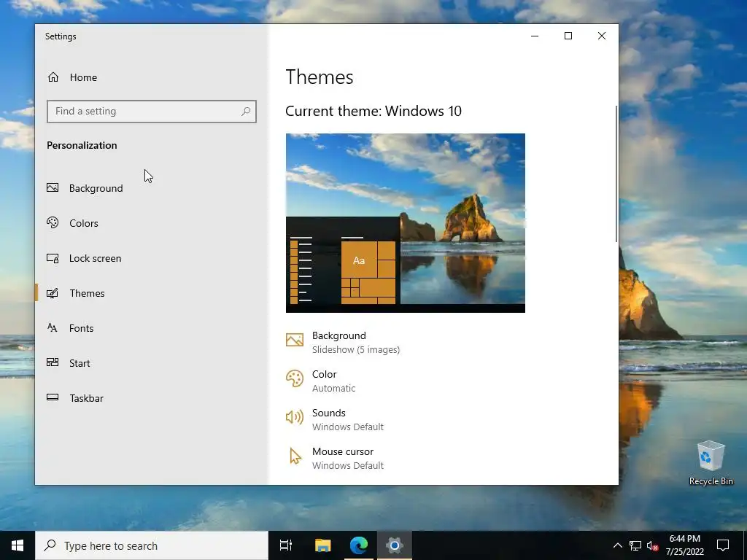The image size is (747, 560).
Task: Maximize the Settings window
Action: click(568, 36)
